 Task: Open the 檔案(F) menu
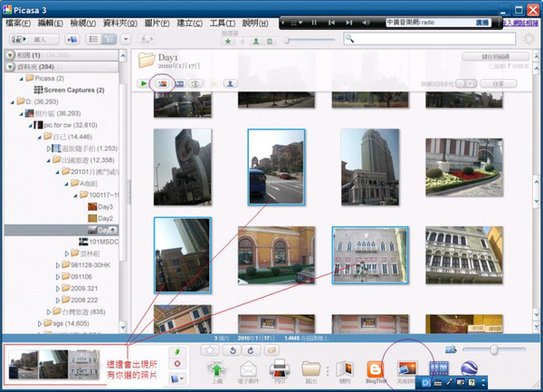[18, 24]
